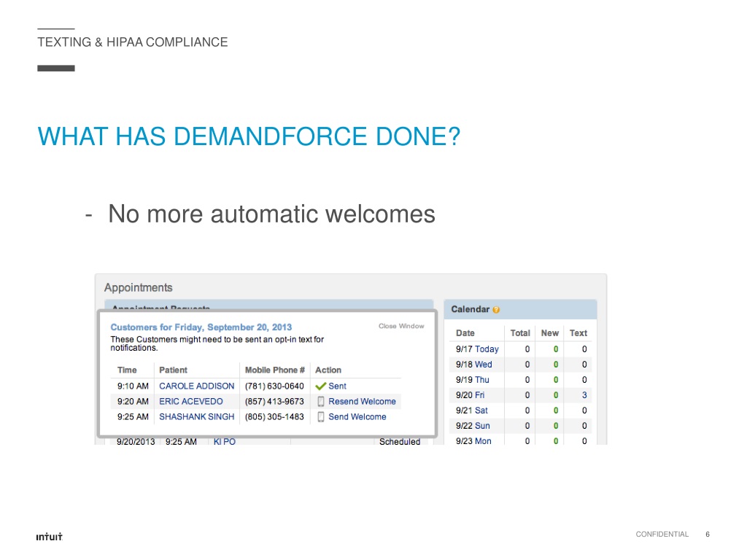747x560 pixels.
Task: Click the 9:20 AM time cell
Action: coord(133,402)
